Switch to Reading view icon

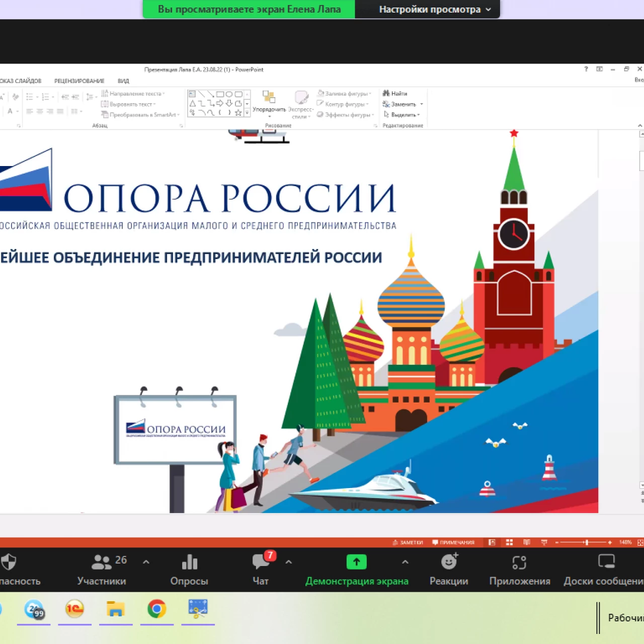click(527, 542)
